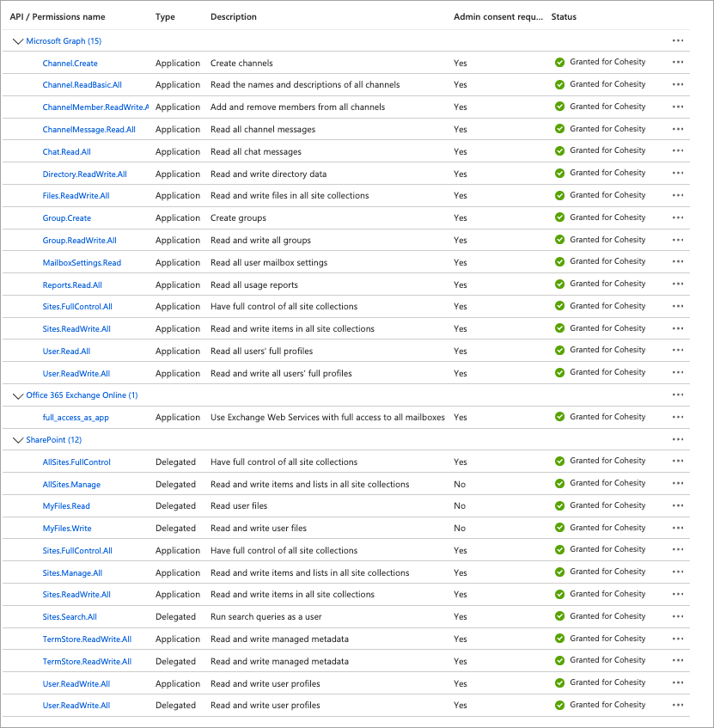This screenshot has width=714, height=728.
Task: Collapse the SharePoint group with its chevron
Action: tap(18, 440)
